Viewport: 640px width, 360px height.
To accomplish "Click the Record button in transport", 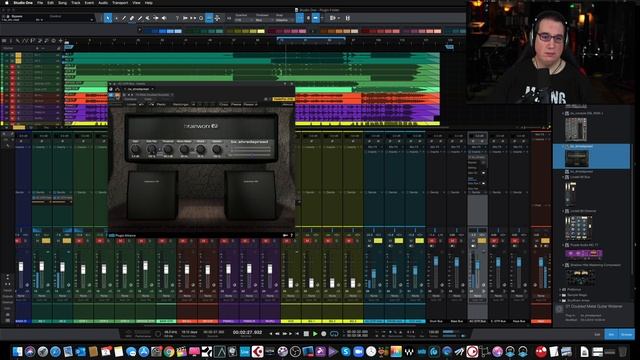I will (x=324, y=334).
